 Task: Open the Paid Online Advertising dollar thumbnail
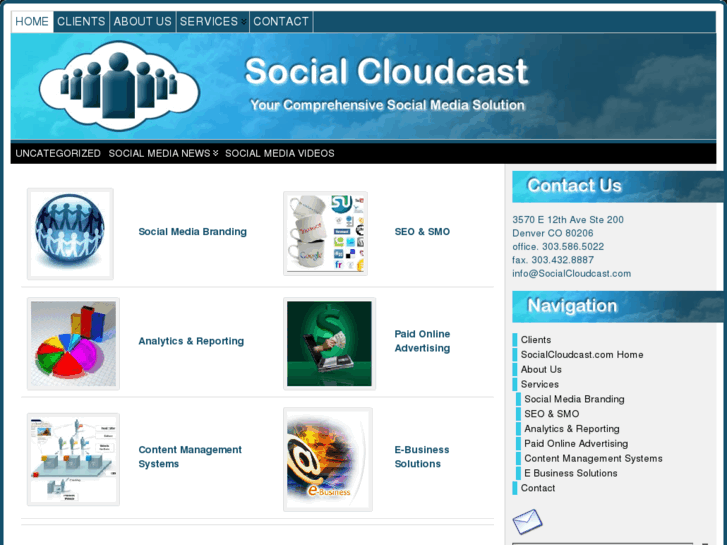pos(329,344)
